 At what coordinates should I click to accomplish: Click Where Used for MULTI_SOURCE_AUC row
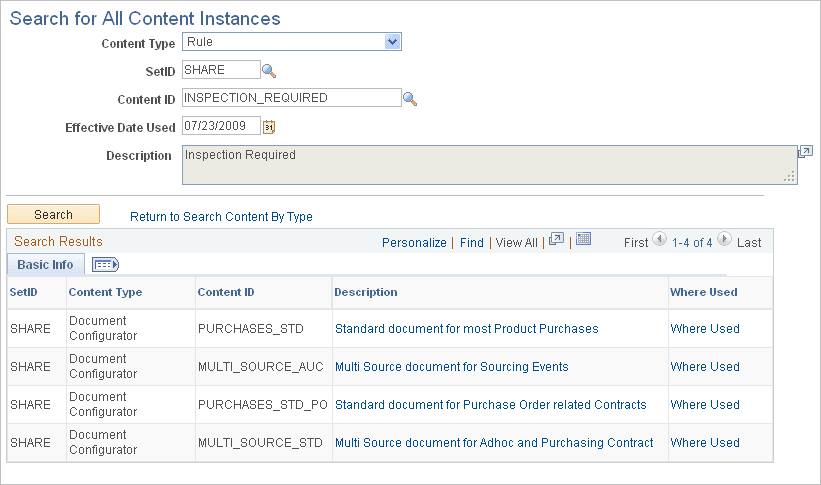(705, 367)
